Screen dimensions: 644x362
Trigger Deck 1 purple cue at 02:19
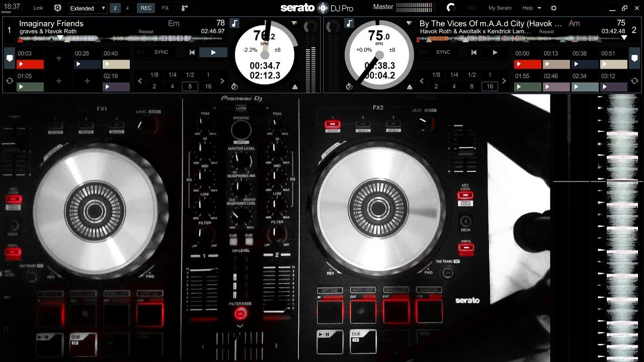116,86
